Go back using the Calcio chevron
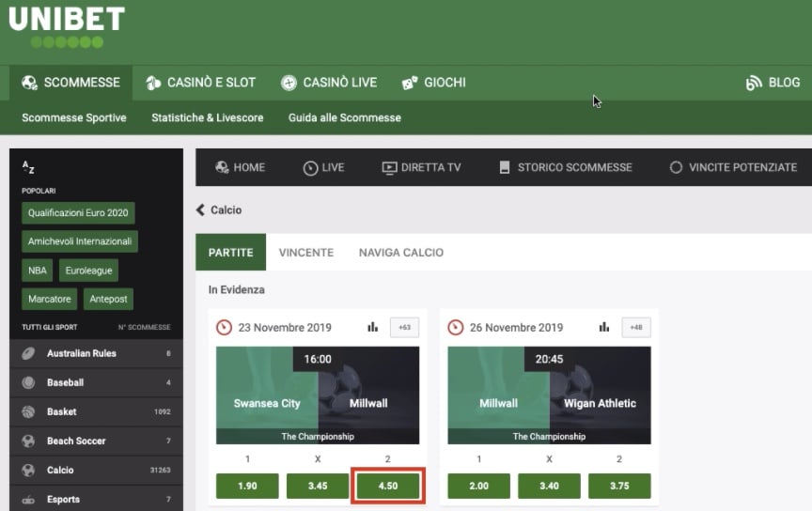The width and height of the screenshot is (812, 511). pyautogui.click(x=200, y=210)
